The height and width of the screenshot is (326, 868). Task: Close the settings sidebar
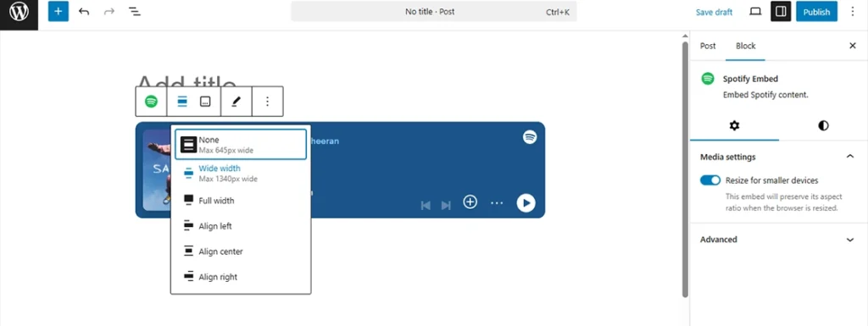pyautogui.click(x=853, y=46)
